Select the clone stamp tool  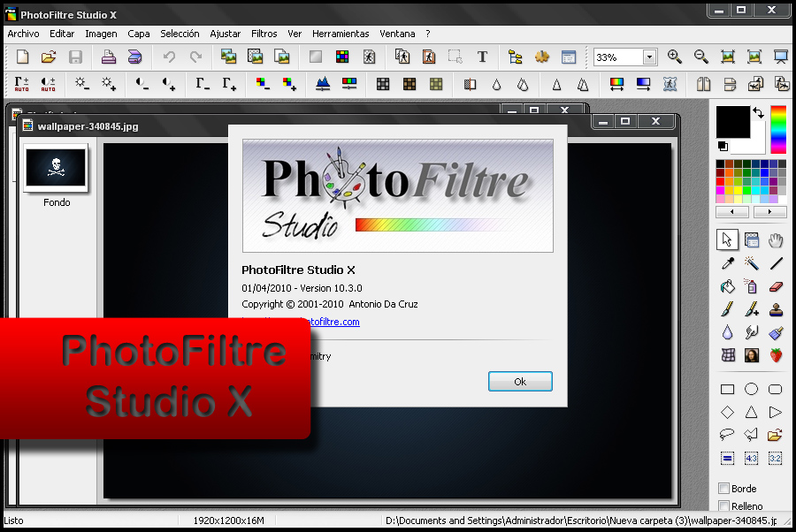pos(775,309)
